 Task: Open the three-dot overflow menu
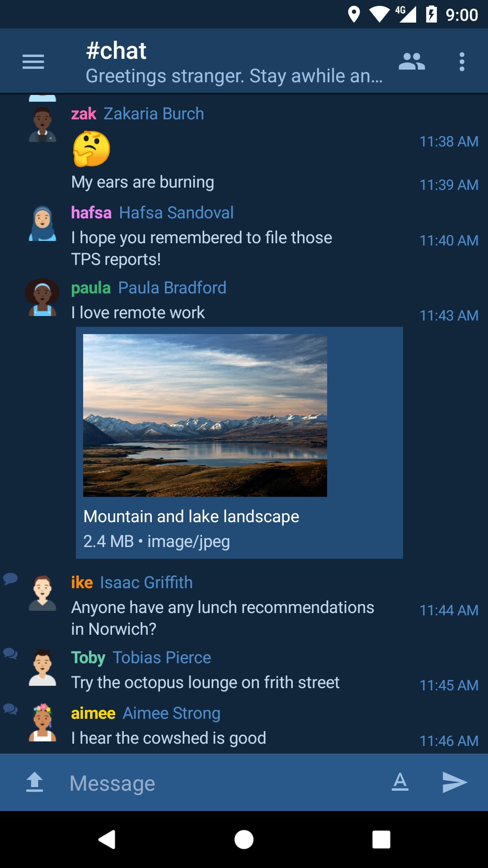point(461,61)
